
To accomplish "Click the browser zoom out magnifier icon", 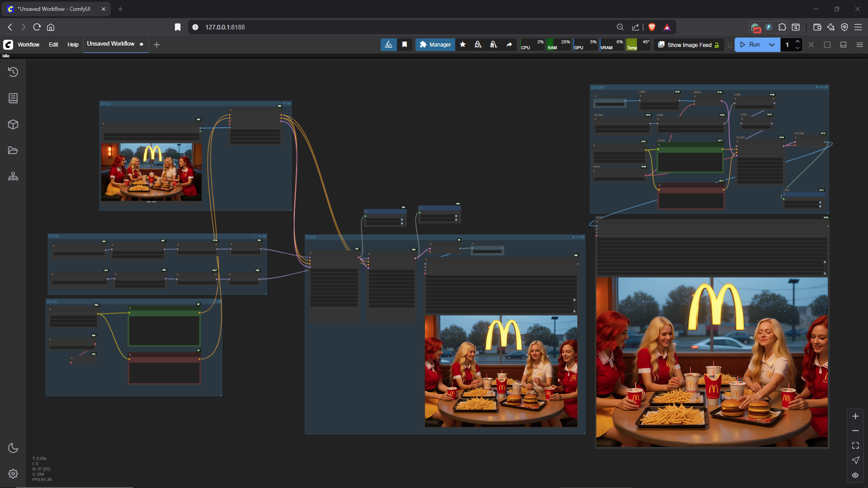I will 620,27.
